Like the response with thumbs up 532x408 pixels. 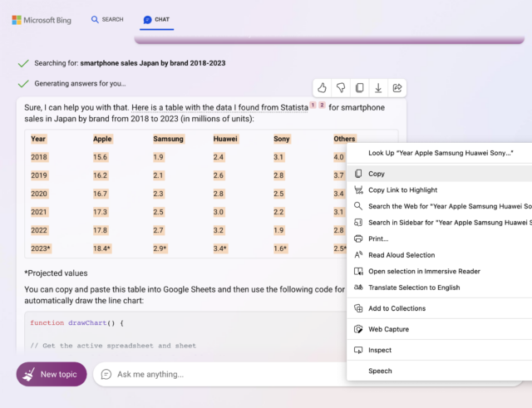click(x=322, y=88)
